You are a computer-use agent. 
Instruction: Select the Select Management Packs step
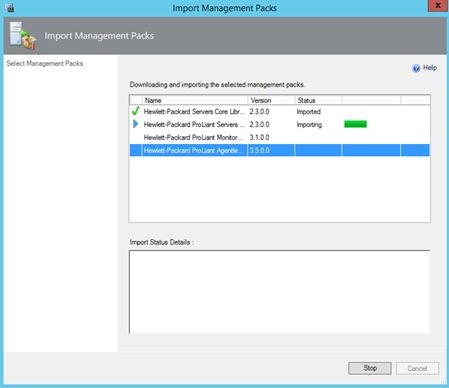coord(45,63)
